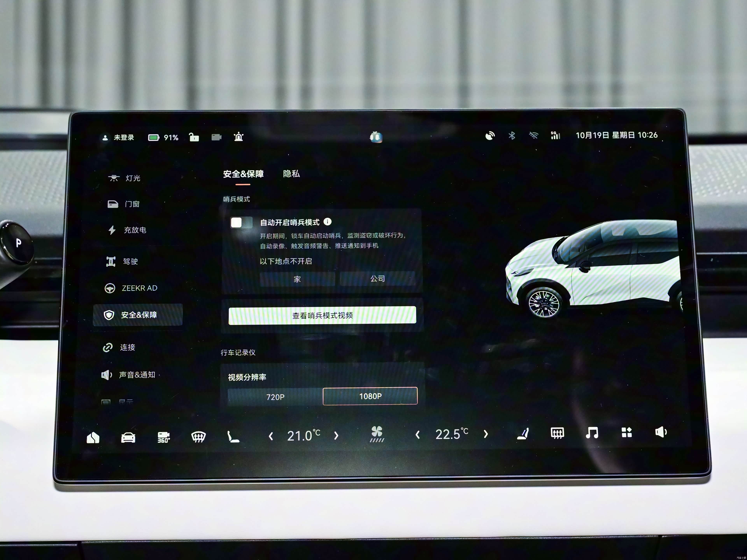Tap the windshield defrost icon
Image resolution: width=747 pixels, height=560 pixels.
[199, 437]
